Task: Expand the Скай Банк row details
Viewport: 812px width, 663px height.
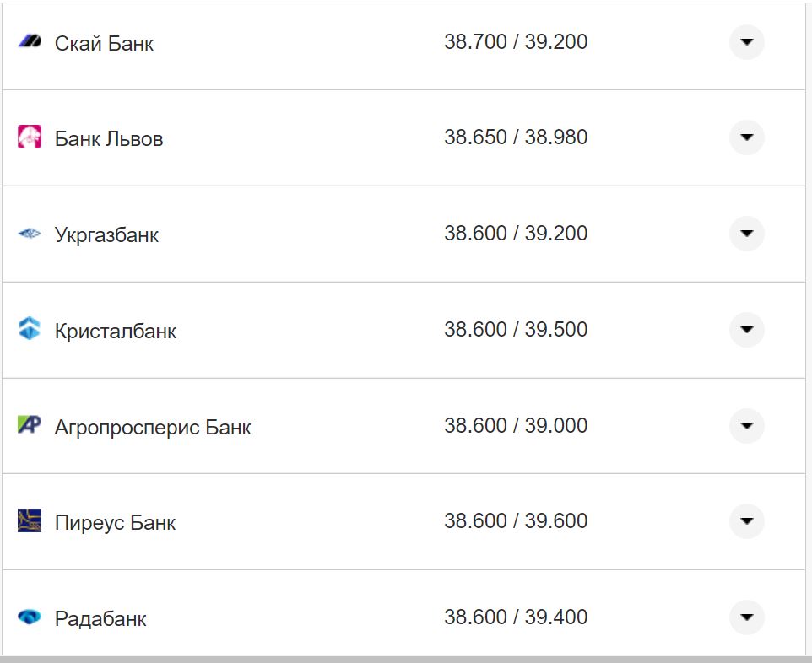Action: (x=746, y=41)
